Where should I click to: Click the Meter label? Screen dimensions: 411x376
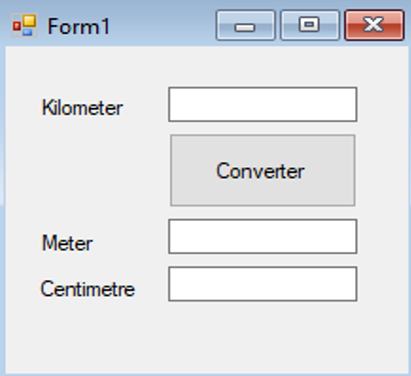[67, 243]
